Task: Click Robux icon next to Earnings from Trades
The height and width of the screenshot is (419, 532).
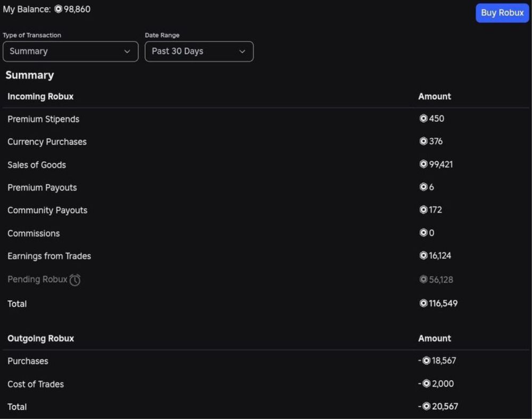Action: [x=423, y=255]
